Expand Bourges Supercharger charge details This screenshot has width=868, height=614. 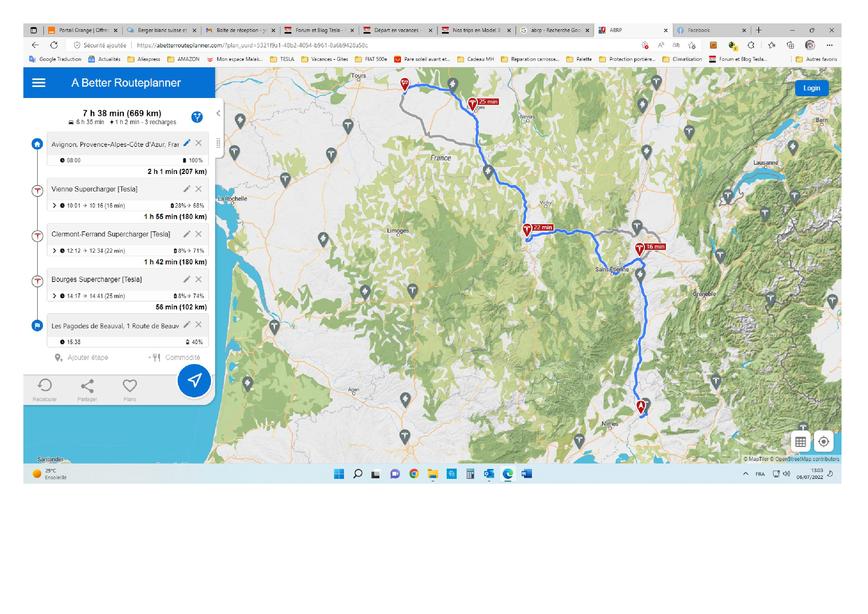(x=54, y=296)
